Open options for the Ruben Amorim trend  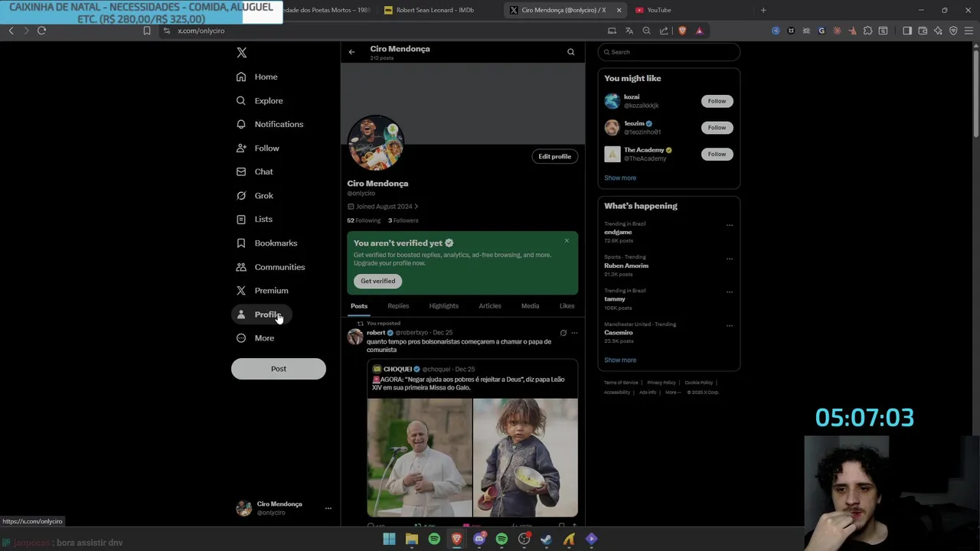pyautogui.click(x=729, y=259)
